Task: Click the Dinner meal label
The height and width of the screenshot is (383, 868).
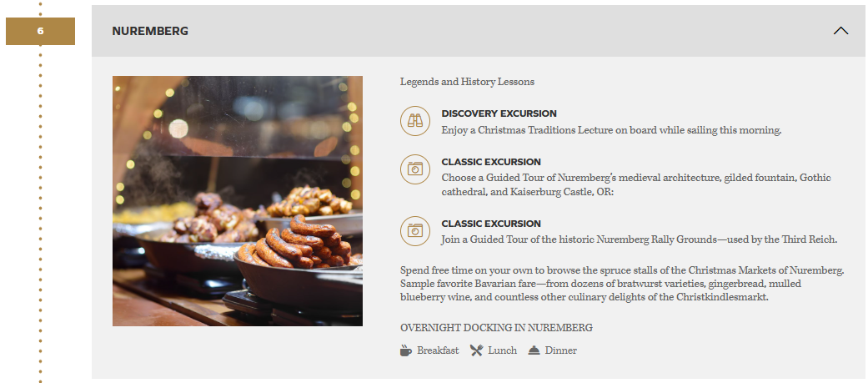Action: [x=560, y=350]
